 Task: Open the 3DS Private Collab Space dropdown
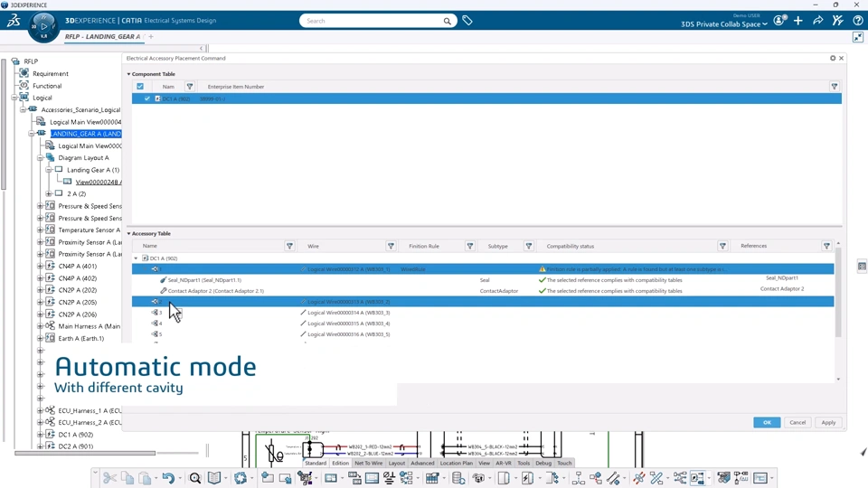pos(724,24)
